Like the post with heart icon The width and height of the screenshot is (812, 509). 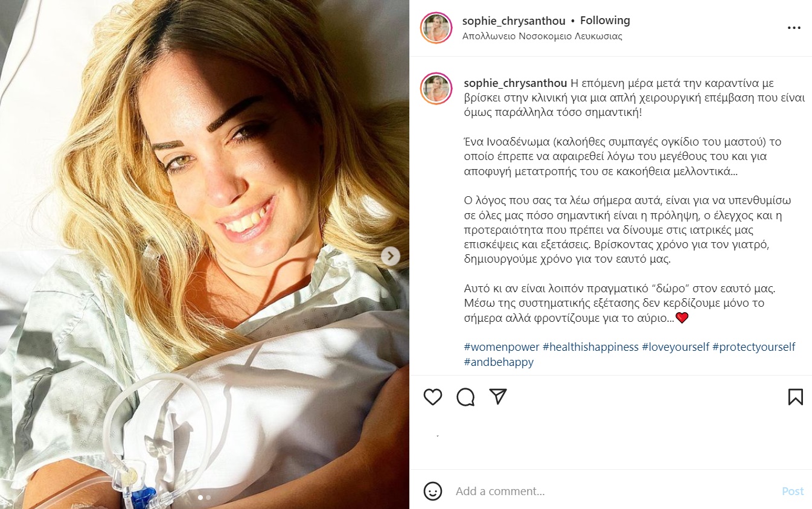click(x=433, y=397)
